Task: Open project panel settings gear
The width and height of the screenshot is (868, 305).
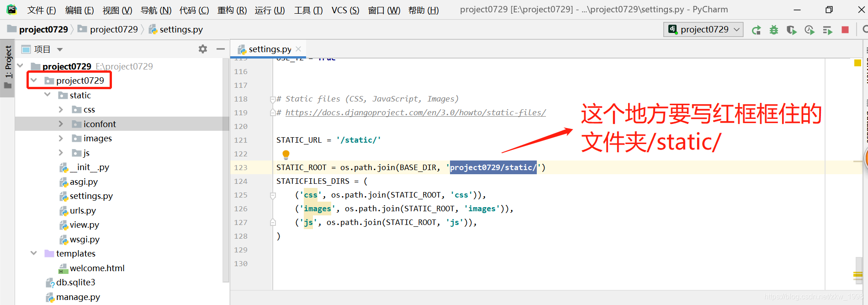Action: click(203, 49)
